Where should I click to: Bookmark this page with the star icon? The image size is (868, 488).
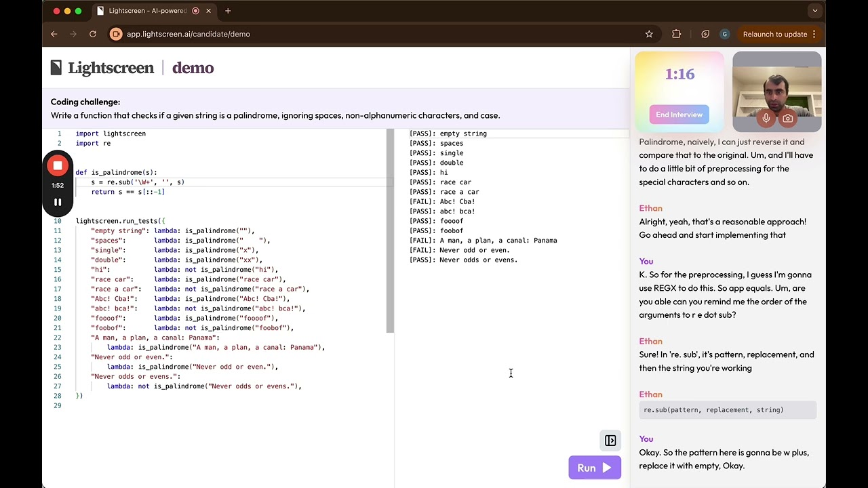point(649,34)
